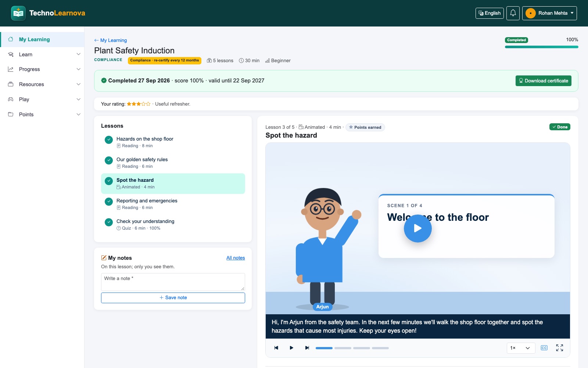Open the All notes link
This screenshot has height=368, width=588.
pos(236,258)
